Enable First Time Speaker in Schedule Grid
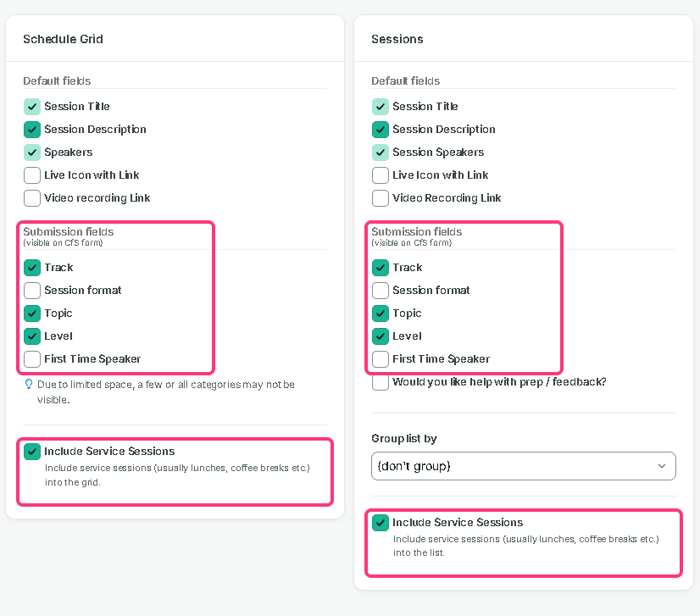Screen dimensions: 700x616 (x=32, y=359)
